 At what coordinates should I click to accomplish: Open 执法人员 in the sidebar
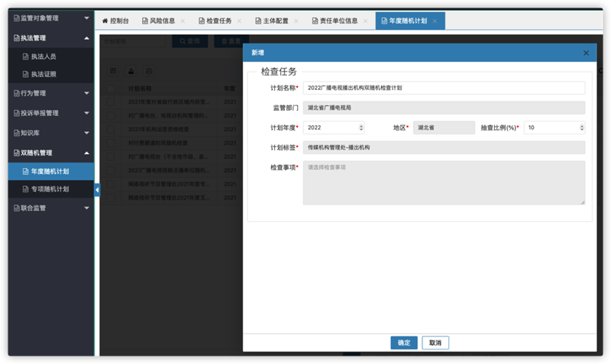[44, 56]
